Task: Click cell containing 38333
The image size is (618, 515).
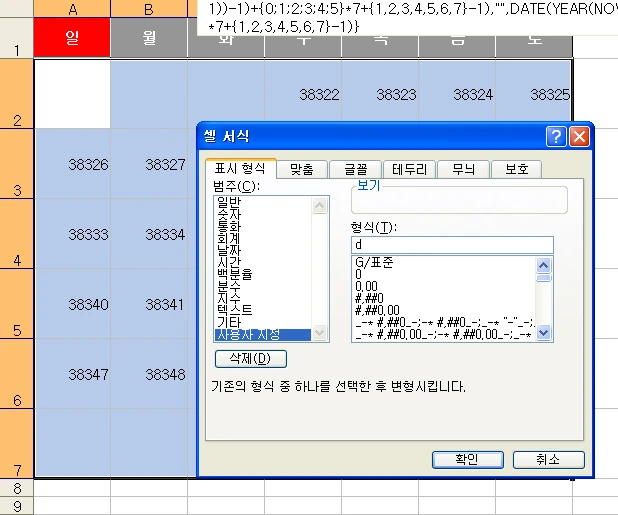Action: pos(72,234)
